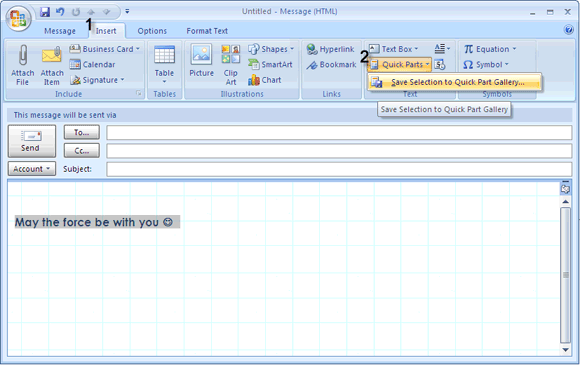The height and width of the screenshot is (365, 580).
Task: Switch to the Message tab
Action: [60, 31]
